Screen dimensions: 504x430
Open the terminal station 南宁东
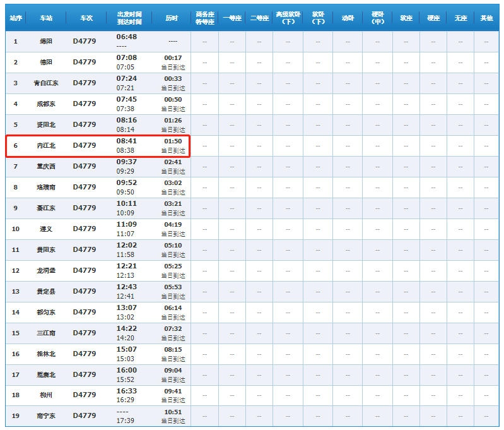(x=46, y=416)
